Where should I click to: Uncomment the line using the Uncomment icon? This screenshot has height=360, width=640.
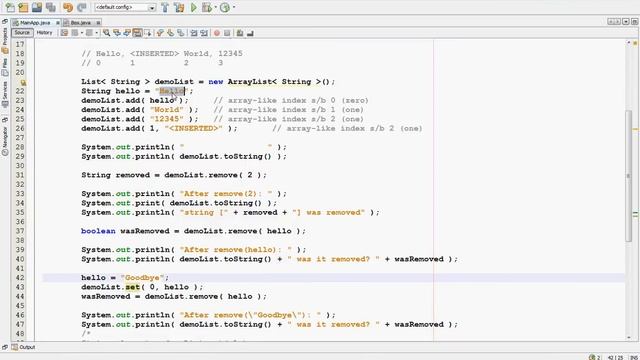coord(250,33)
